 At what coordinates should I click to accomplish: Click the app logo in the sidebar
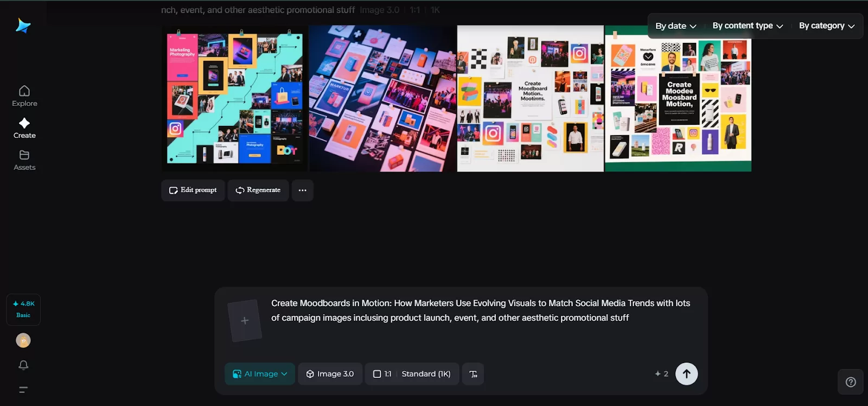[x=23, y=26]
